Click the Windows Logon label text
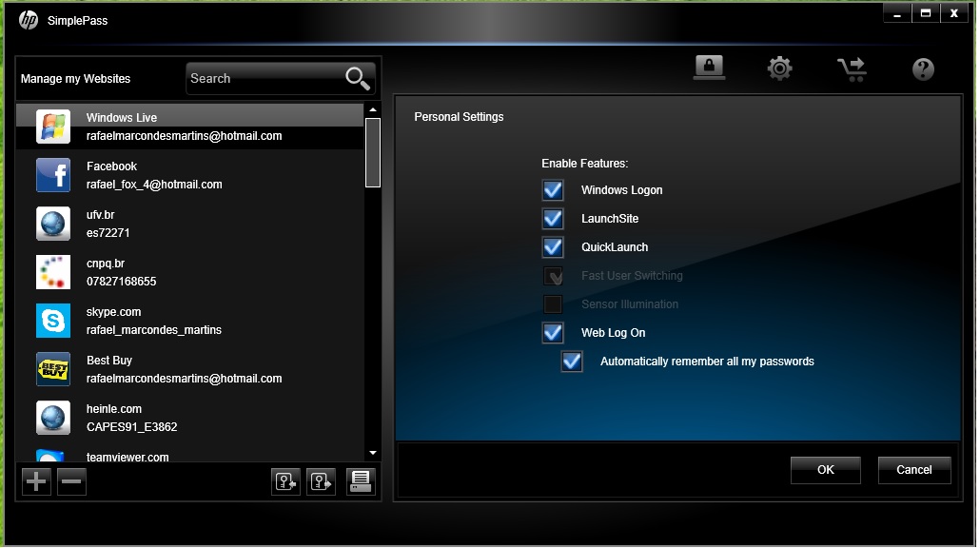This screenshot has width=980, height=548. click(x=622, y=190)
